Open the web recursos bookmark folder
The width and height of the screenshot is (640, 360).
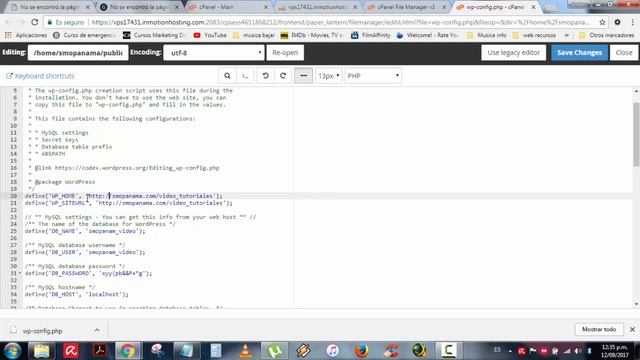[x=534, y=35]
